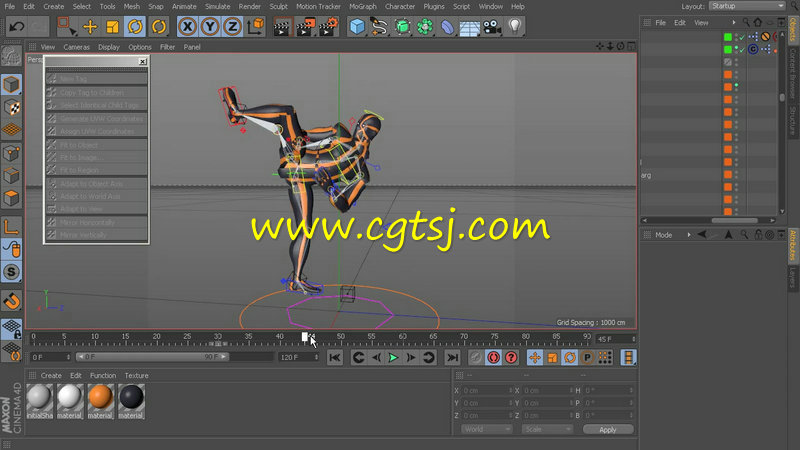Screen dimensions: 800x450
Task: Open the Attributes side tab
Action: [793, 246]
